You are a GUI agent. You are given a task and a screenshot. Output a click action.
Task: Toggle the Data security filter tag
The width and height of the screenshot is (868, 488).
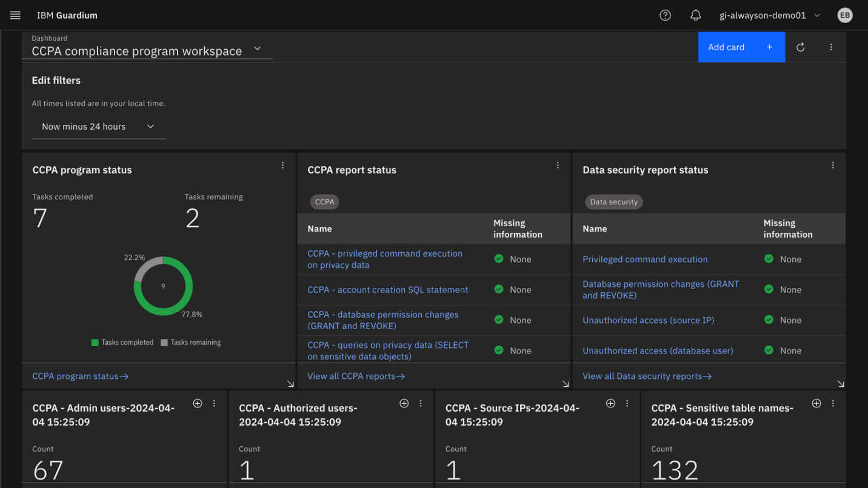[x=614, y=202]
